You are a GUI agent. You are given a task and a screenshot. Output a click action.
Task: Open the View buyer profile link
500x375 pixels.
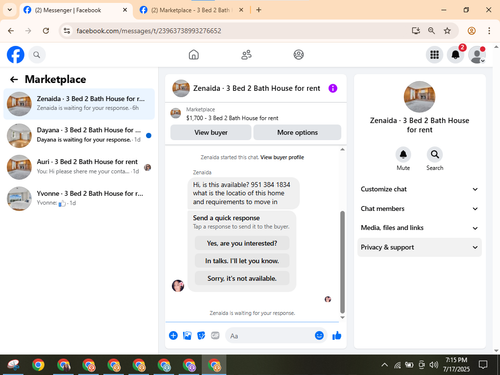pyautogui.click(x=282, y=157)
